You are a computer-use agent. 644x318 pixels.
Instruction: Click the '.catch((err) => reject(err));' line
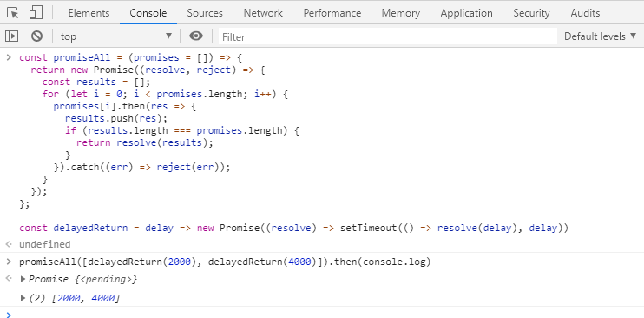coord(141,168)
